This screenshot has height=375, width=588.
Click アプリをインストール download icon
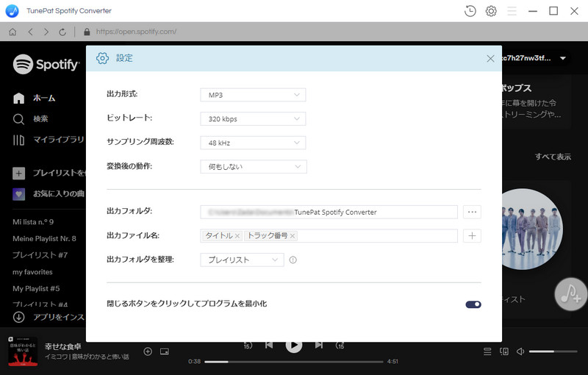[x=19, y=317]
